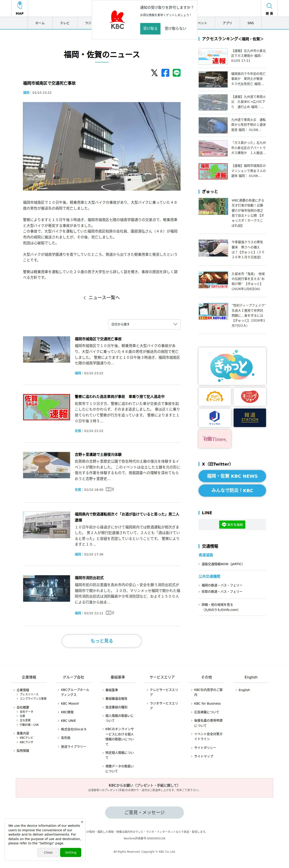
Task: Click Setting on cookie notice
Action: point(71,852)
